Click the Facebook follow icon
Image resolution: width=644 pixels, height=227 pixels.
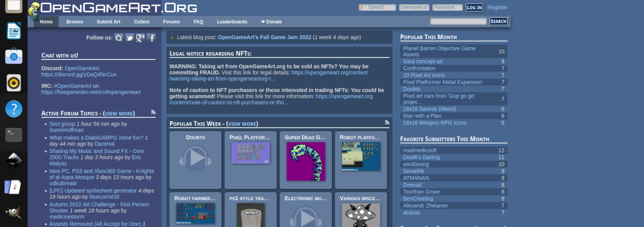tap(151, 38)
